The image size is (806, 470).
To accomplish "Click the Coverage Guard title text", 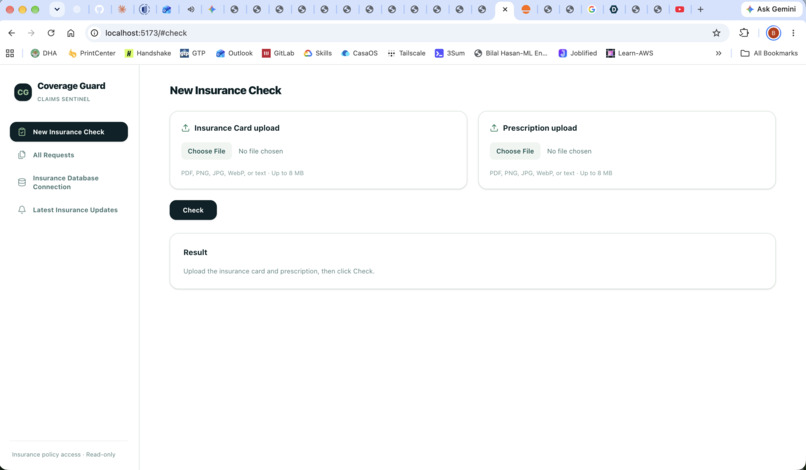I will point(71,86).
